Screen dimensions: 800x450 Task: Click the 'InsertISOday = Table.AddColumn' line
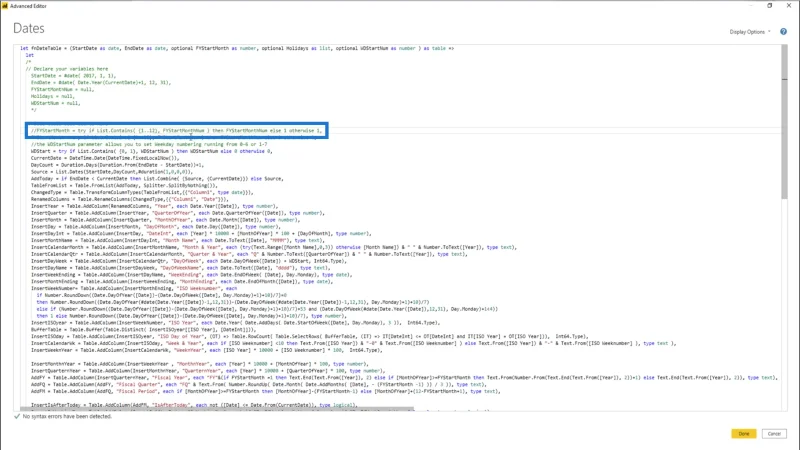[308, 337]
